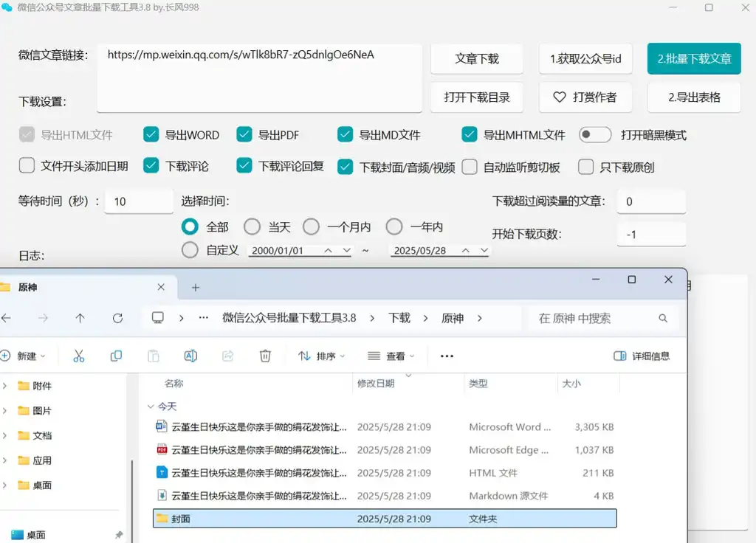Click the 1.获取公众号id button
Viewport: 756px width, 543px height.
pyautogui.click(x=585, y=59)
